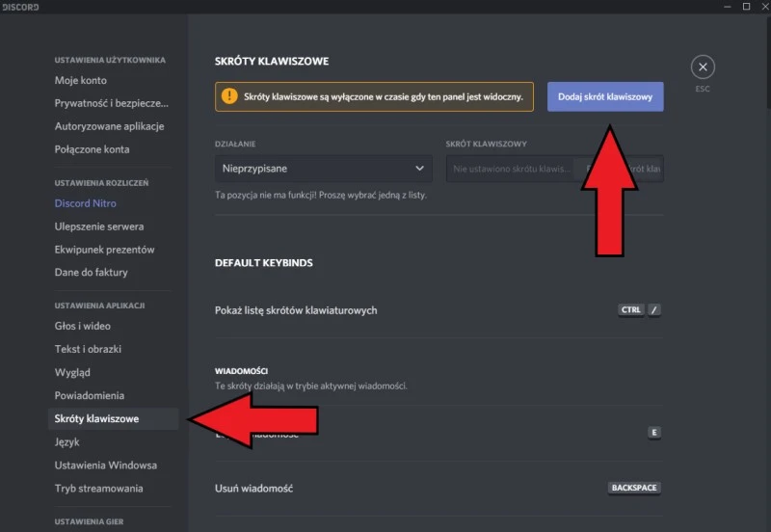Click the warning text about disabled keybinds

pyautogui.click(x=384, y=97)
